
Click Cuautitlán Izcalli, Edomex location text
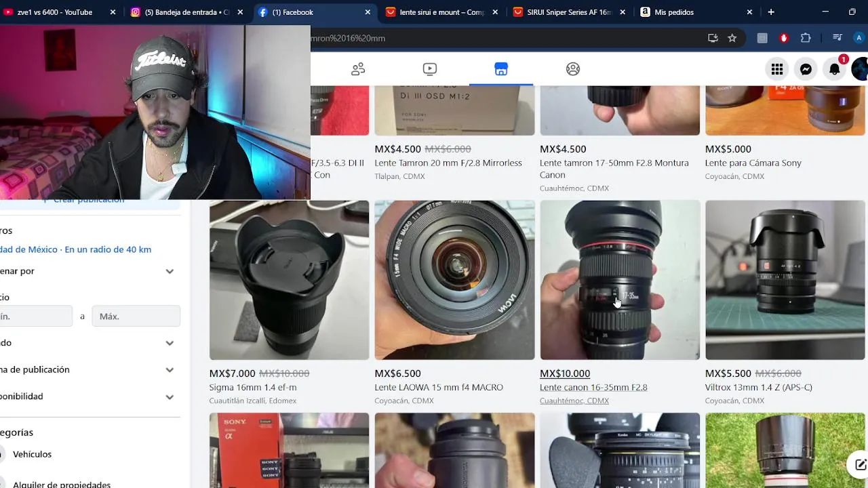253,401
